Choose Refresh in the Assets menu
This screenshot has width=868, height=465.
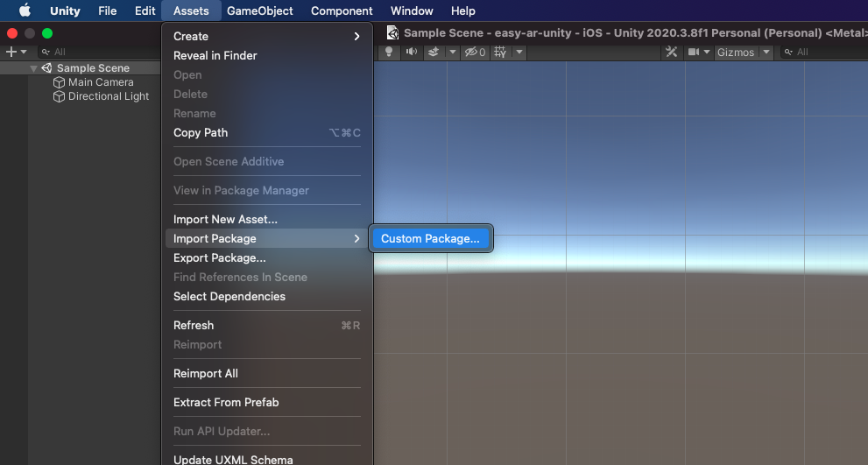[x=267, y=325]
